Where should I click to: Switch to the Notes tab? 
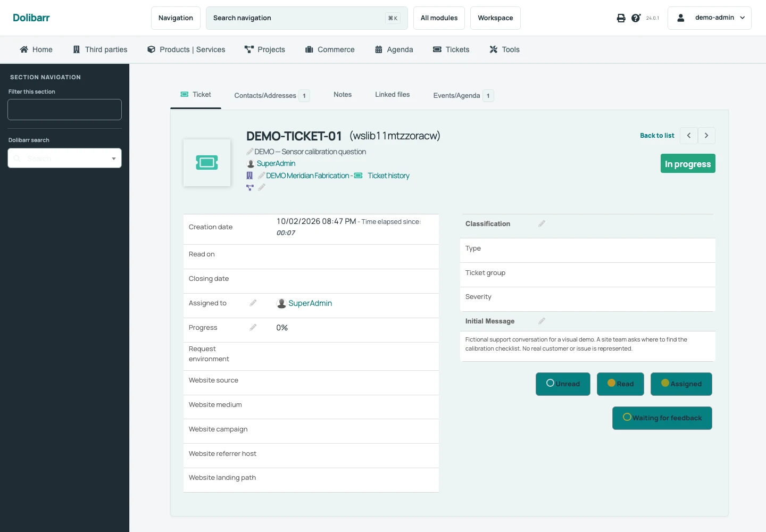coord(343,95)
